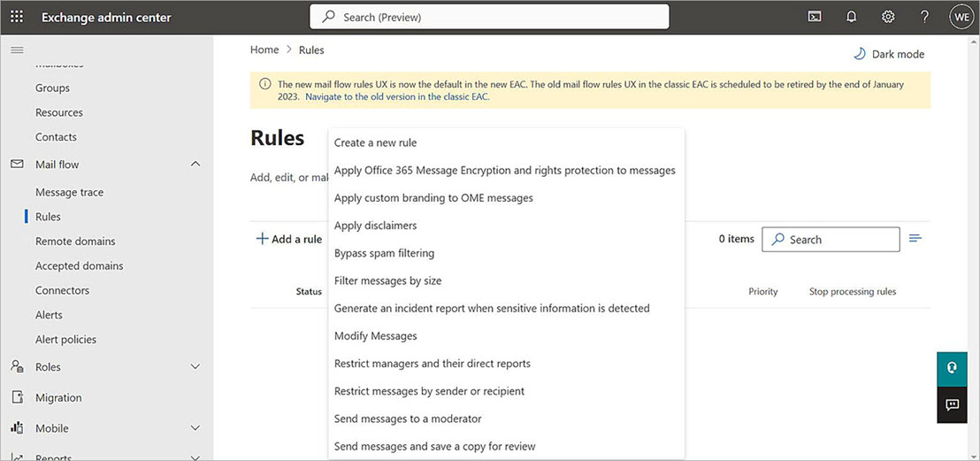The width and height of the screenshot is (980, 461).
Task: Open the classic EAC old version link
Action: pyautogui.click(x=397, y=96)
